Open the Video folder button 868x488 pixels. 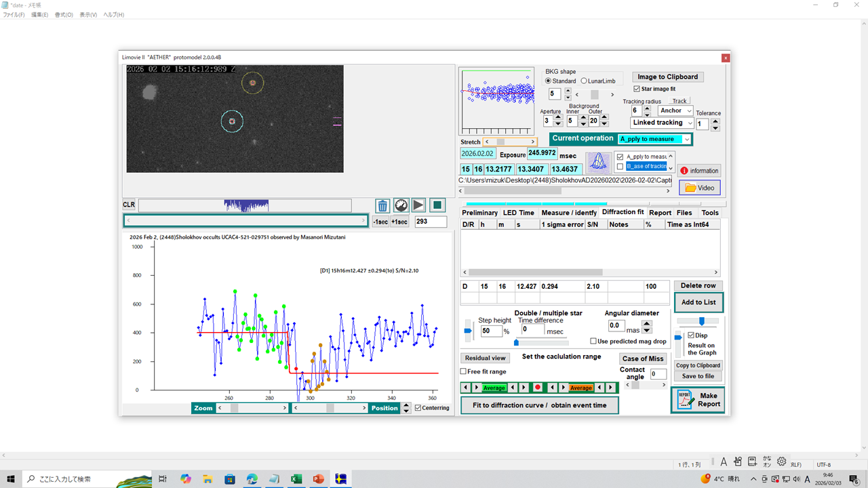(699, 188)
